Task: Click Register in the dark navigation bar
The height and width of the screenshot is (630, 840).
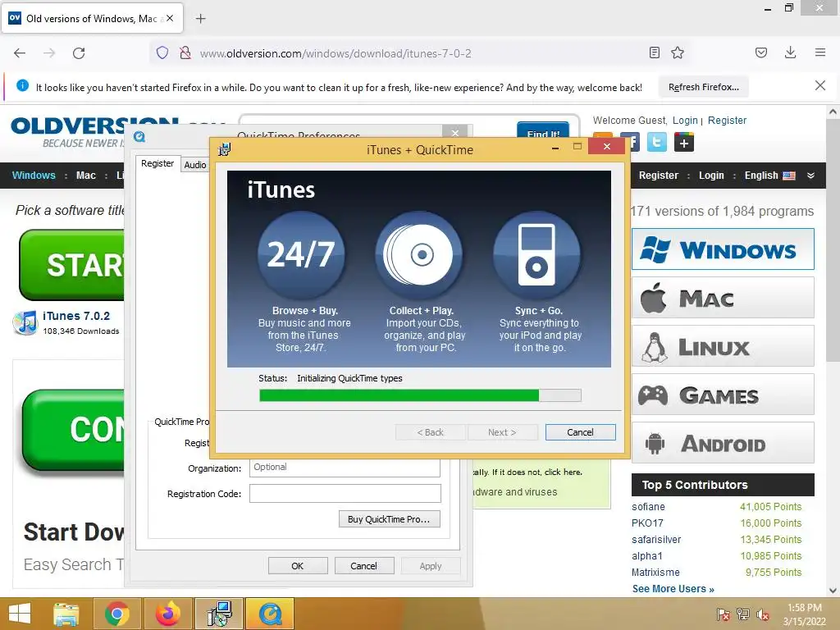Action: tap(659, 176)
